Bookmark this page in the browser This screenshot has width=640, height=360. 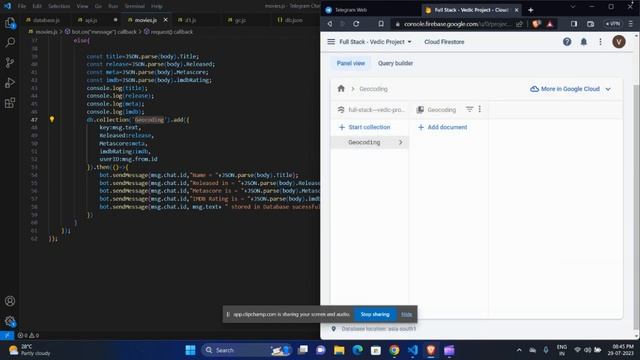[381, 24]
